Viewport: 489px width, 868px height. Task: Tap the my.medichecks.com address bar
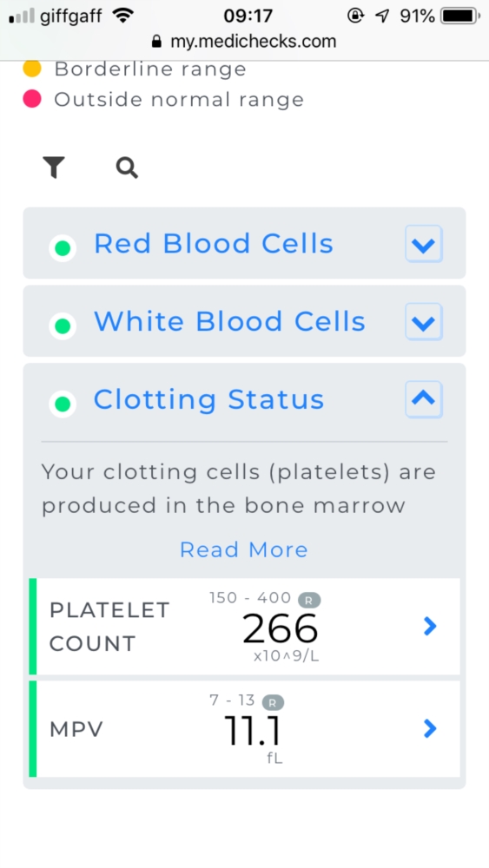pos(244,42)
